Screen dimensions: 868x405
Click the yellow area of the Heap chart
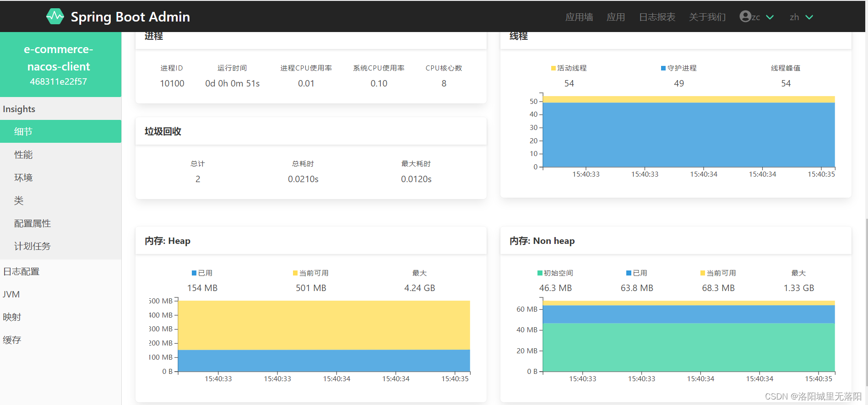pyautogui.click(x=324, y=325)
